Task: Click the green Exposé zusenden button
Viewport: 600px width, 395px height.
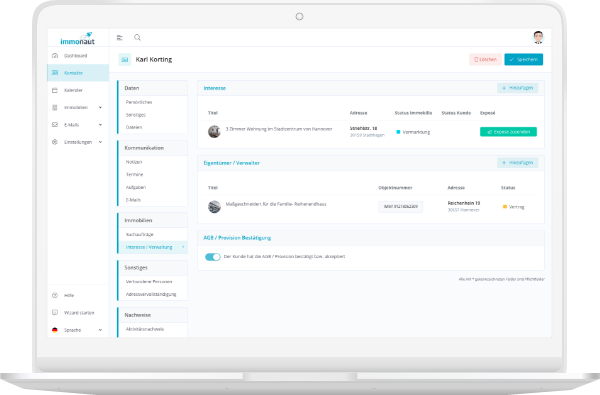Action: click(x=508, y=132)
